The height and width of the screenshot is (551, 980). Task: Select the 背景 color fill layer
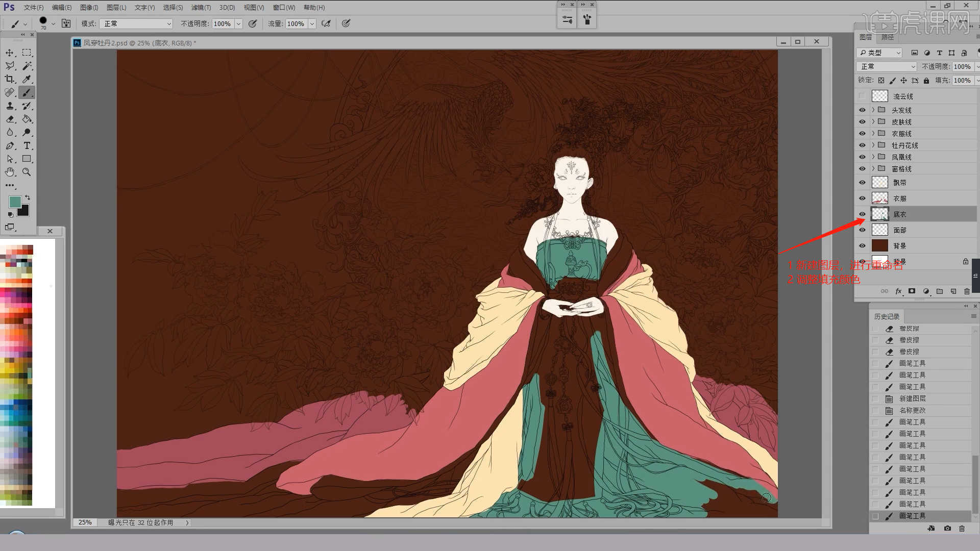[916, 245]
